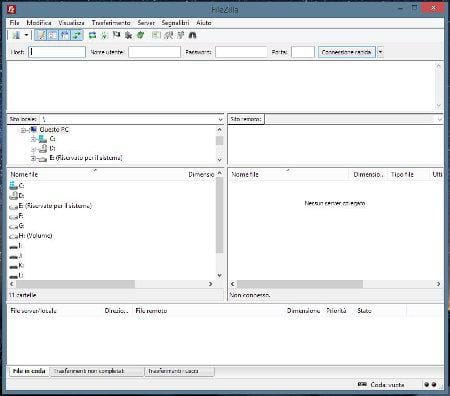Click the binoculars search files icon
This screenshot has width=450, height=396.
[x=192, y=35]
